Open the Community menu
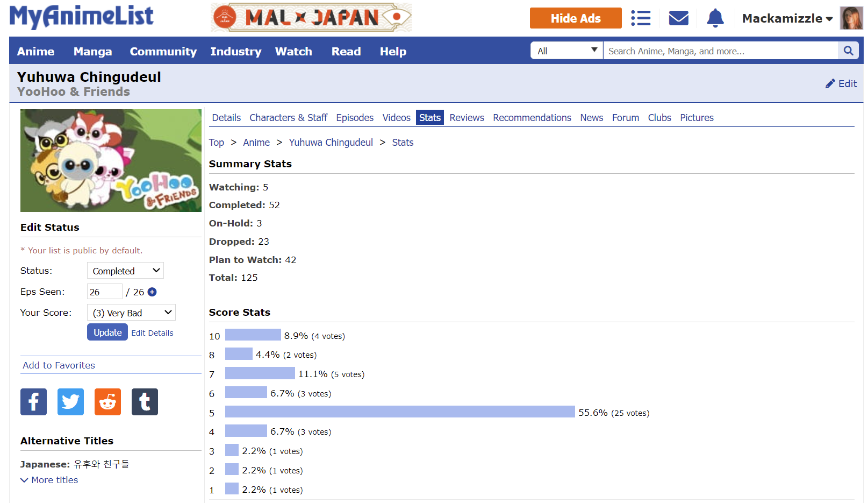Image resolution: width=868 pixels, height=503 pixels. coord(163,52)
